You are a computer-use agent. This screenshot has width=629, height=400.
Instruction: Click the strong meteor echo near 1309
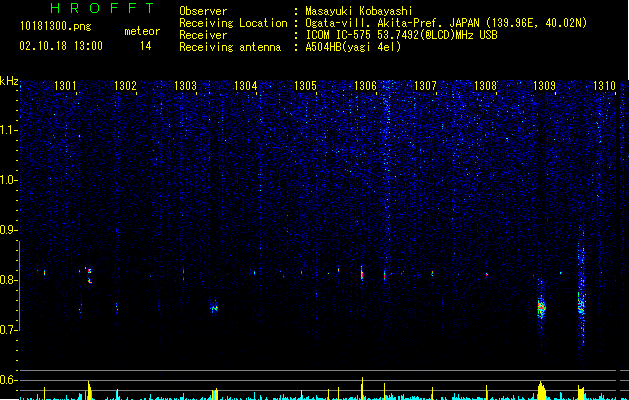coord(542,308)
